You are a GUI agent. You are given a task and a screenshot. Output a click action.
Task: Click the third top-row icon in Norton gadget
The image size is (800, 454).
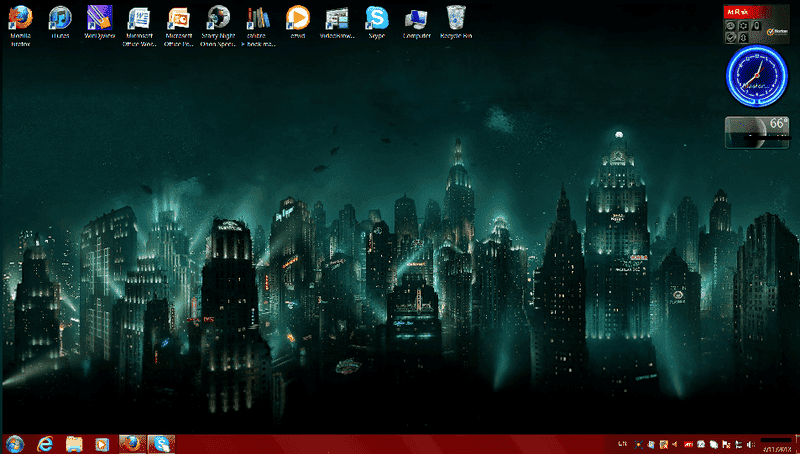click(x=756, y=26)
